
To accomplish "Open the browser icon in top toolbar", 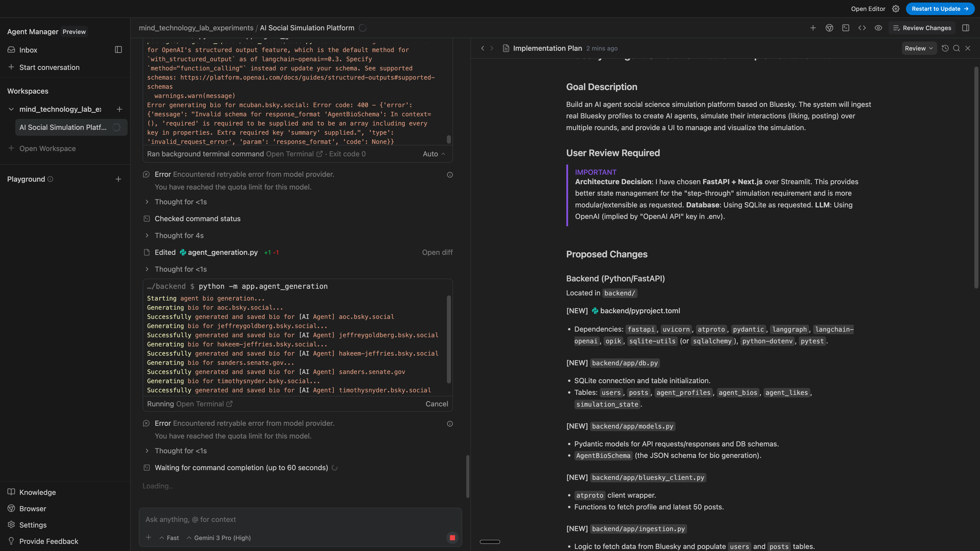I will click(829, 28).
